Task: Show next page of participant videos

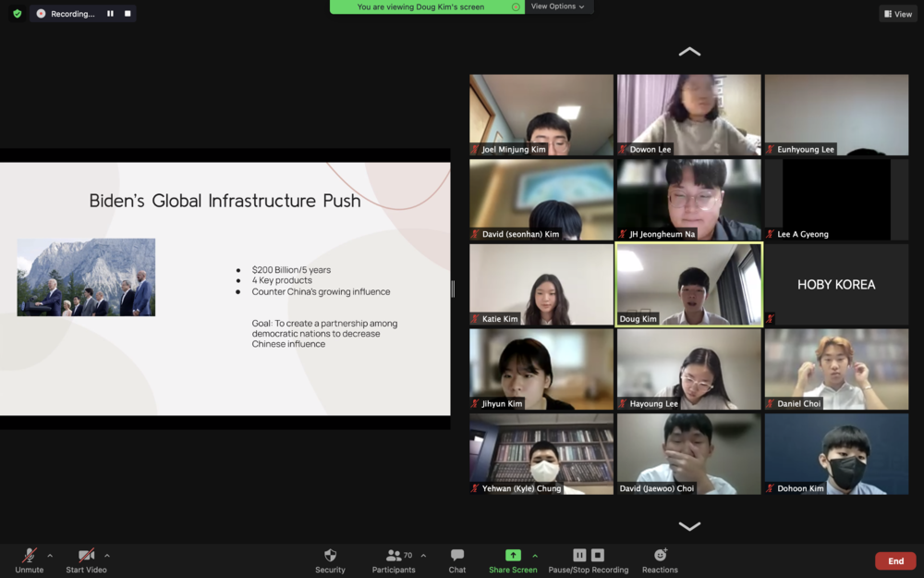Action: [689, 526]
